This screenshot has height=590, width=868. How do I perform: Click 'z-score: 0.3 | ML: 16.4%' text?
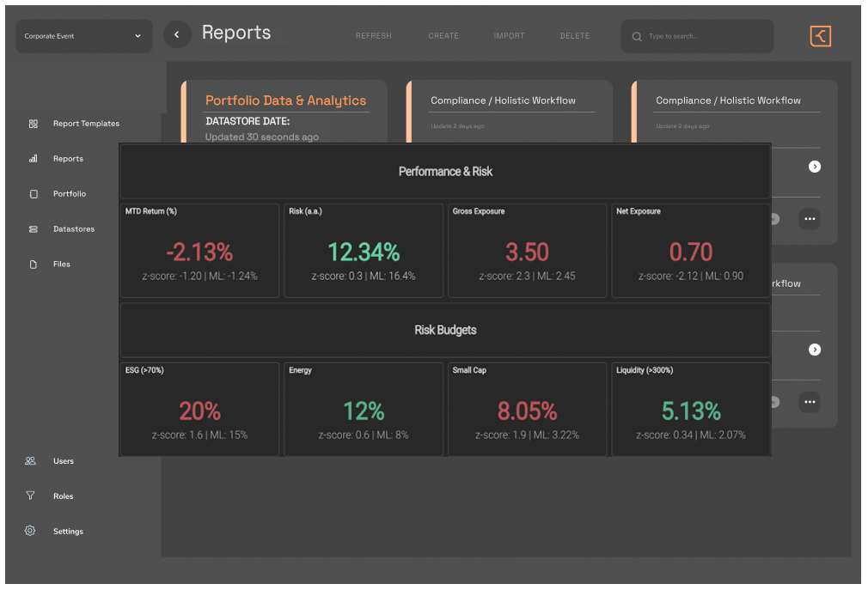364,276
